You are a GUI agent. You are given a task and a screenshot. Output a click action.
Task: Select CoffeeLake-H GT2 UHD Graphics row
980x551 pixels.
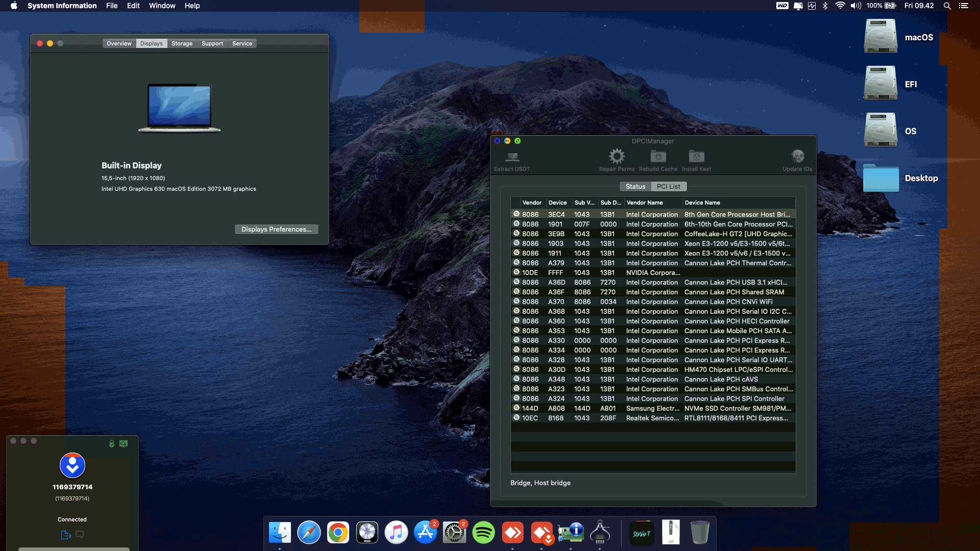tap(653, 234)
